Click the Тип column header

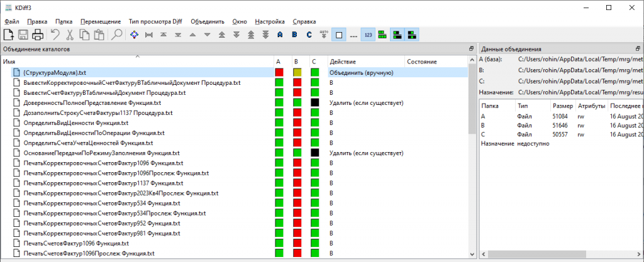533,106
